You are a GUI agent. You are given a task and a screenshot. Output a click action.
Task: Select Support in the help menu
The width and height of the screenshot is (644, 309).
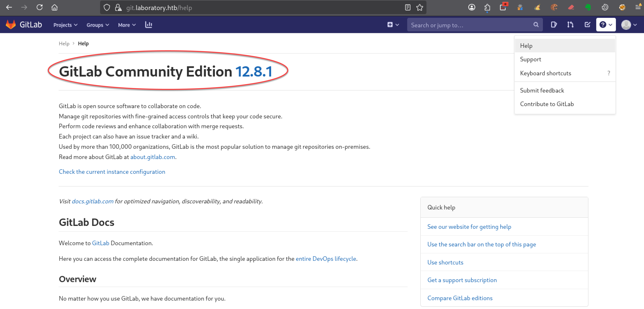565,59
